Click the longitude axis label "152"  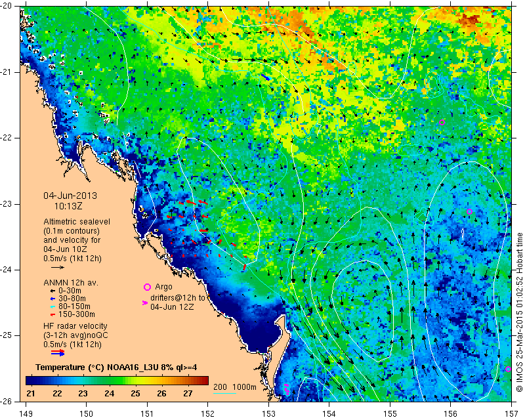[208, 414]
